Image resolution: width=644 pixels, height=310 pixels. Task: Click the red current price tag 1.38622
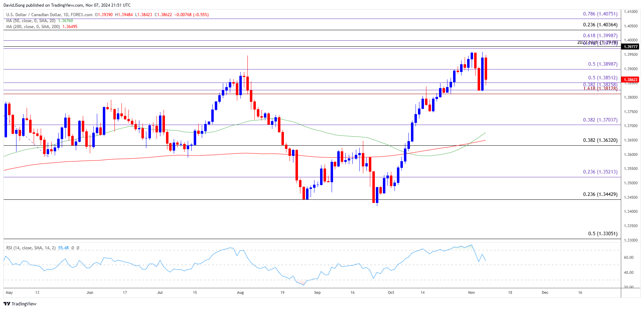pos(630,80)
